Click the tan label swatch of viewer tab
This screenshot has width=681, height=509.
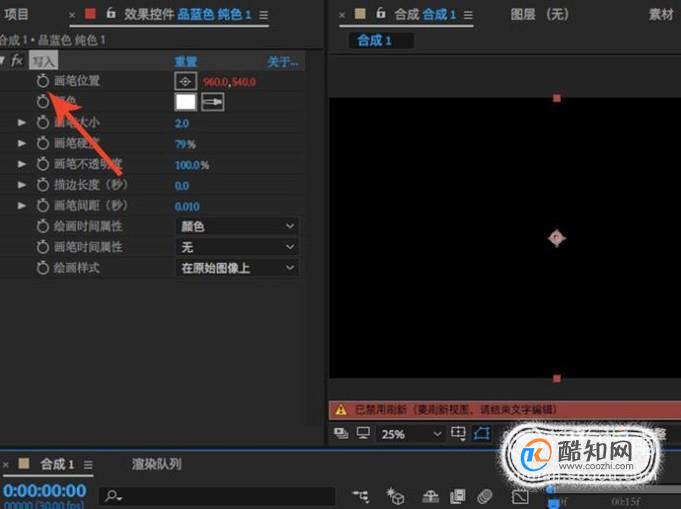(360, 14)
